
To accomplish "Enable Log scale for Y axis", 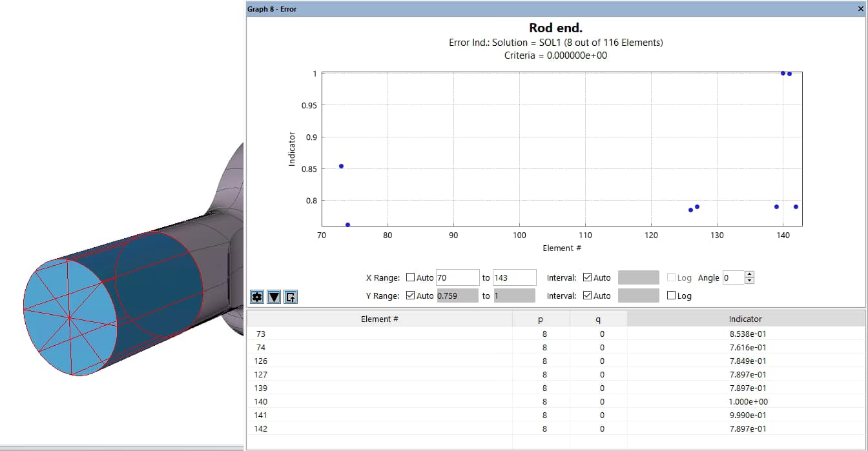I will (672, 296).
